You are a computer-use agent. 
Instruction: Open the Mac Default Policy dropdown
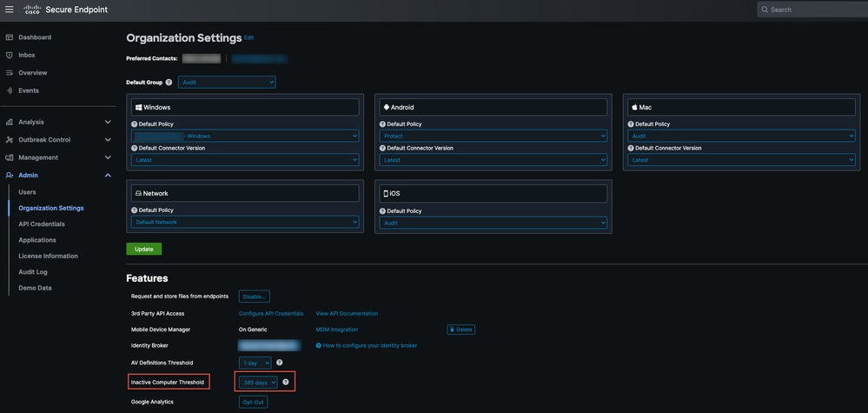pyautogui.click(x=741, y=136)
